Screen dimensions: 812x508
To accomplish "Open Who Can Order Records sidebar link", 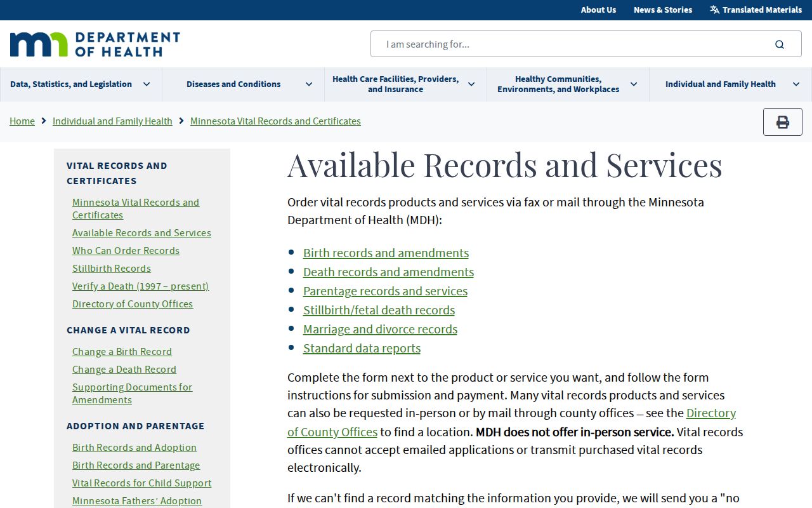I will (126, 251).
